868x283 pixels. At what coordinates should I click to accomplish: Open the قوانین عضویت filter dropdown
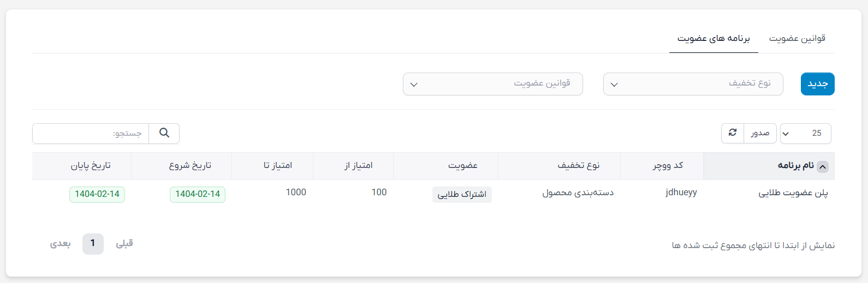point(493,84)
